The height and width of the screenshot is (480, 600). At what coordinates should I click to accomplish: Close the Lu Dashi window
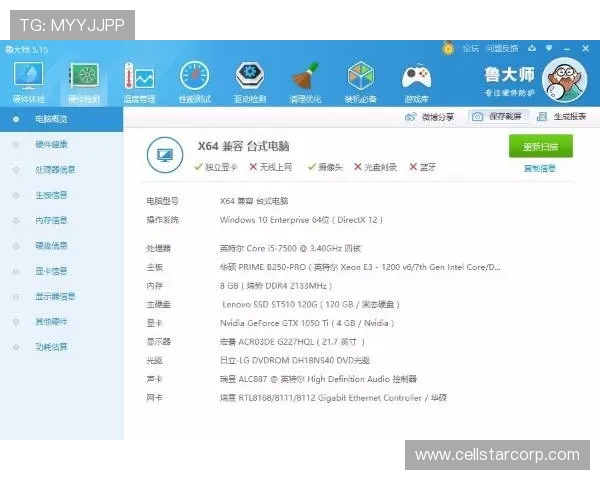click(x=585, y=48)
